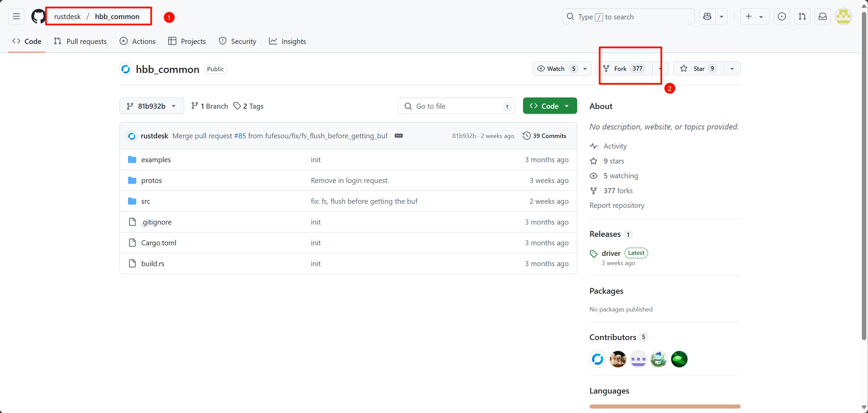
Task: Expand the commit message ellipsis
Action: pos(398,136)
